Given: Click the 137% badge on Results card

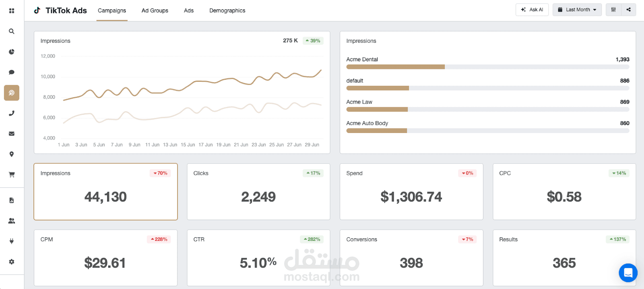Looking at the screenshot, I should coord(618,239).
